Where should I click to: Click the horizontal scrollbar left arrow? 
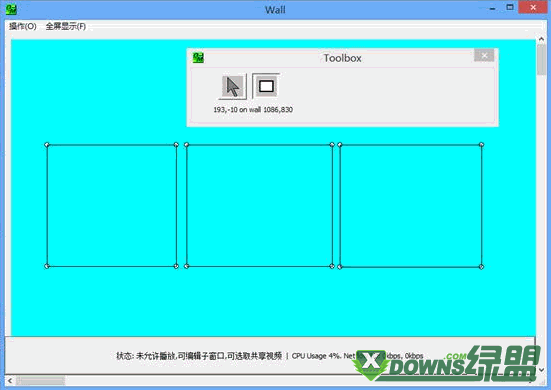click(x=10, y=381)
